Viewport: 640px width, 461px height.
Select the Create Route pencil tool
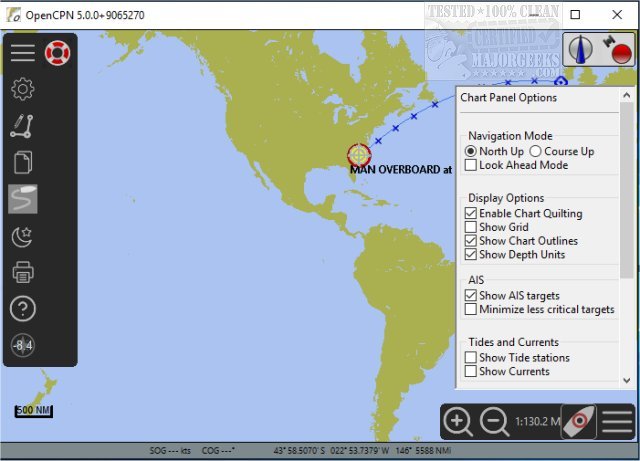22,126
